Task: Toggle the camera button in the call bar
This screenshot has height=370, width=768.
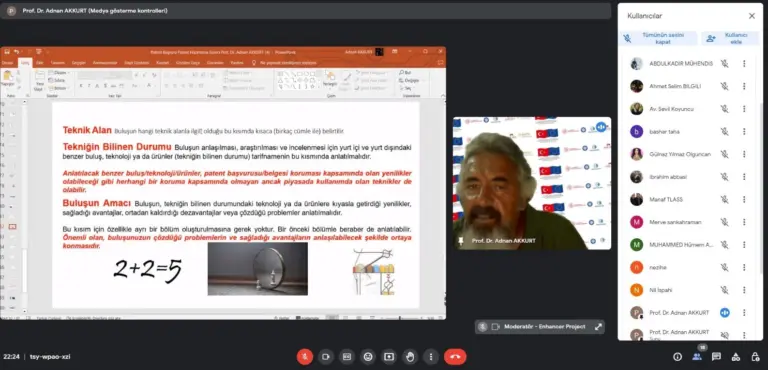Action: tap(326, 357)
